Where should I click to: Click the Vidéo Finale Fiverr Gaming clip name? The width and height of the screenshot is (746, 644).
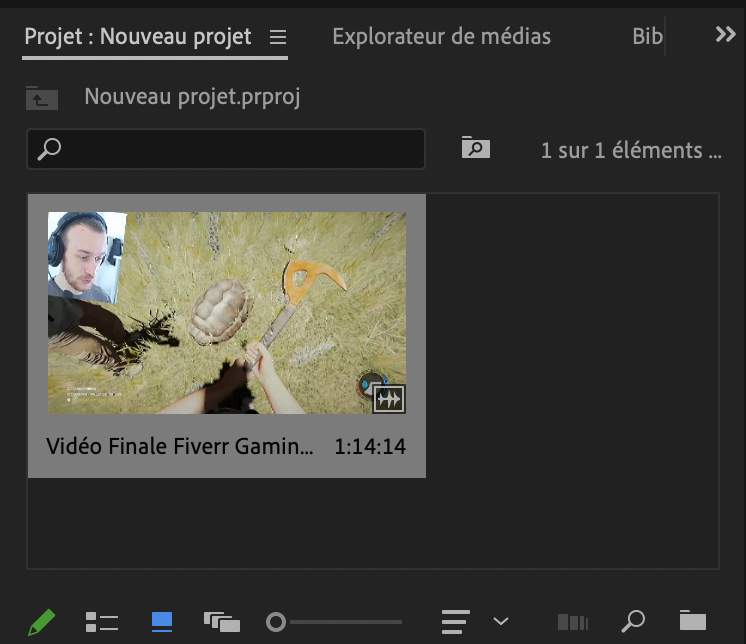coord(180,446)
